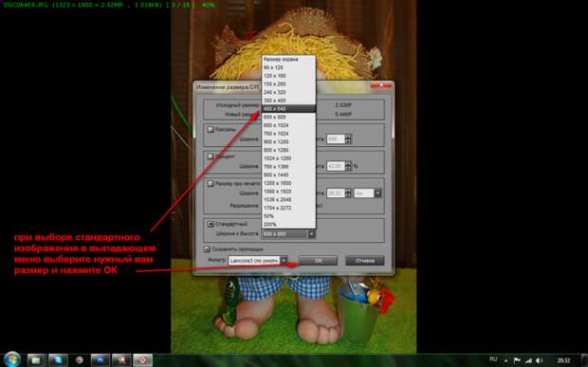This screenshot has height=367, width=588.
Task: Choose 1536 x 2048 from the size list
Action: click(288, 199)
